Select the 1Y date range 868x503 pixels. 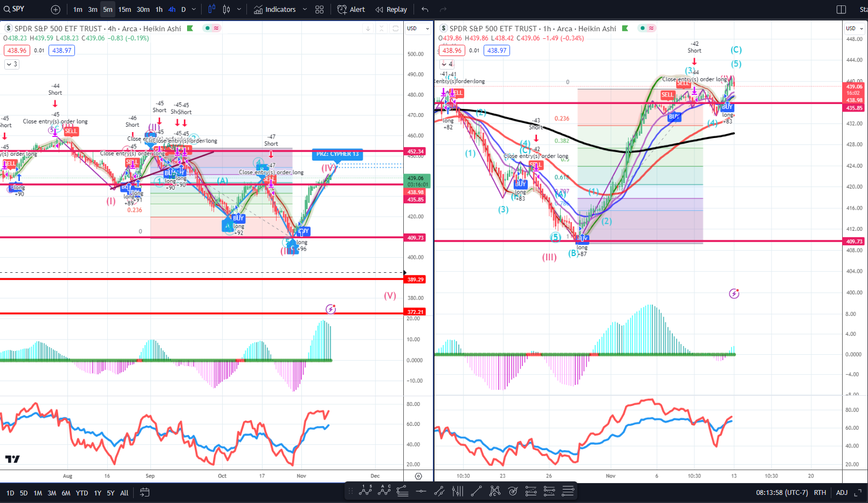coord(98,493)
